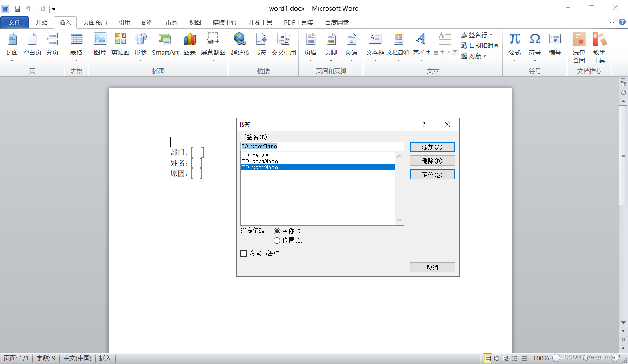
Task: Click the bookmark name input field
Action: pyautogui.click(x=322, y=146)
